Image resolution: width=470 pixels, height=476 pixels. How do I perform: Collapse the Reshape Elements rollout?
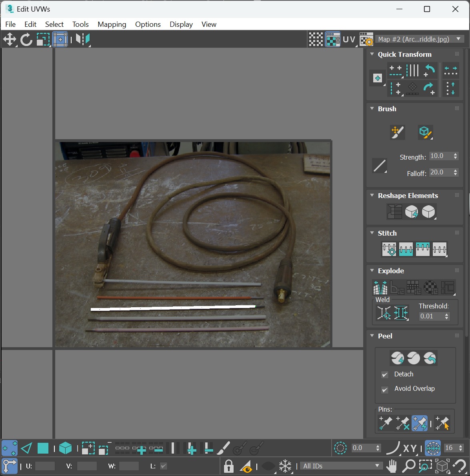tap(372, 195)
